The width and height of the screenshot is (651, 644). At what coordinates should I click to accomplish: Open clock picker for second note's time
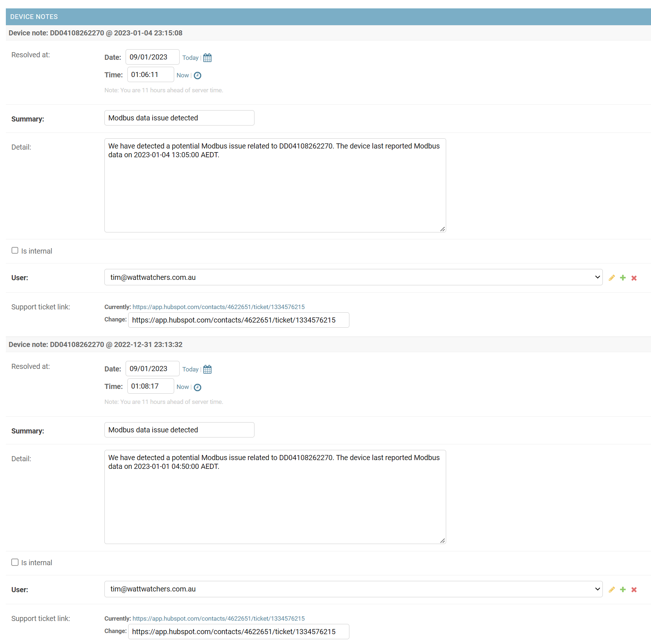[x=198, y=387]
